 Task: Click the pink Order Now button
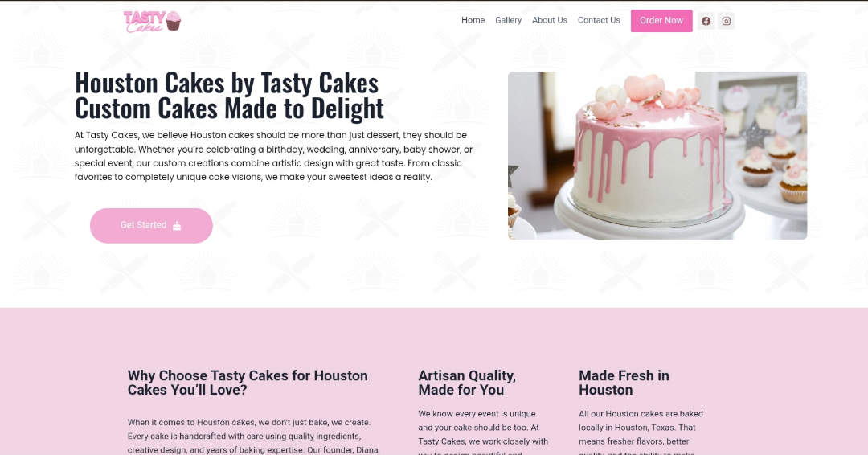(661, 20)
